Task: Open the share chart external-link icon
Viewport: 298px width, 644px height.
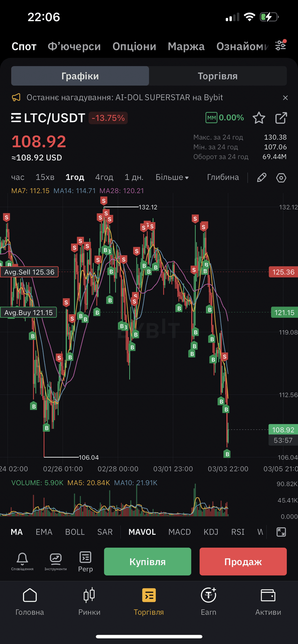Action: (x=281, y=118)
